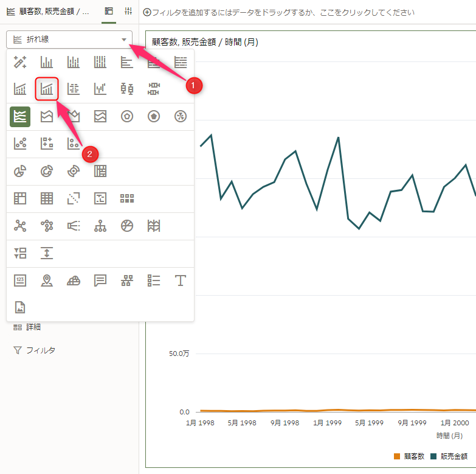Select the treemap chart type
The image size is (476, 474).
[100, 171]
